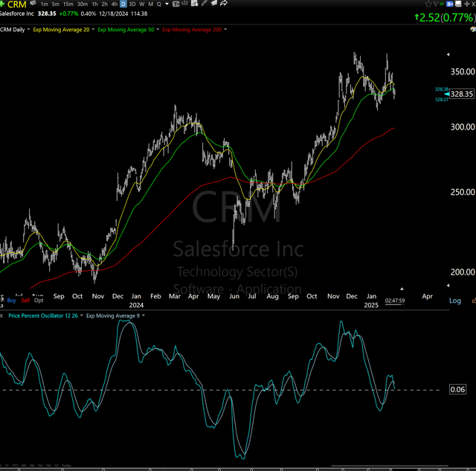Click the 12/18/2024 date in header

113,13
